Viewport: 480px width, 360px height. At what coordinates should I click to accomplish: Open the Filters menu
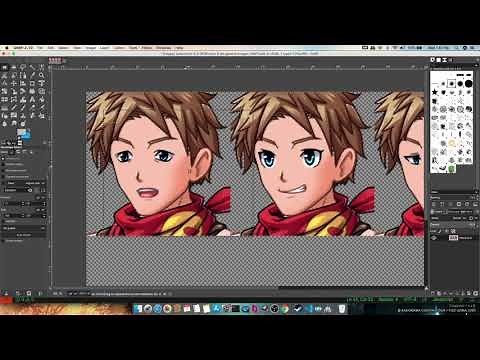pyautogui.click(x=147, y=48)
